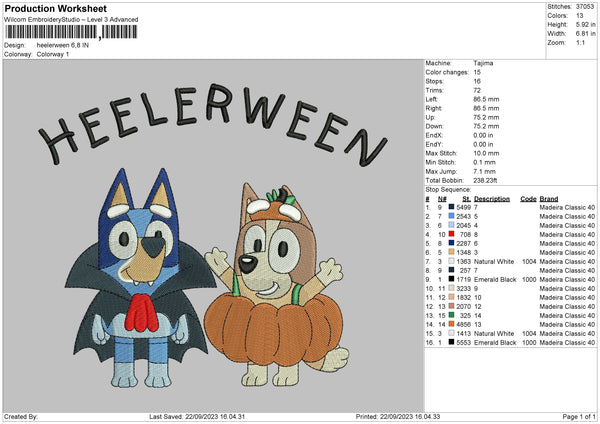The width and height of the screenshot is (600, 424).
Task: Click 'Emerald Black' in stop row 9
Action: (x=495, y=279)
